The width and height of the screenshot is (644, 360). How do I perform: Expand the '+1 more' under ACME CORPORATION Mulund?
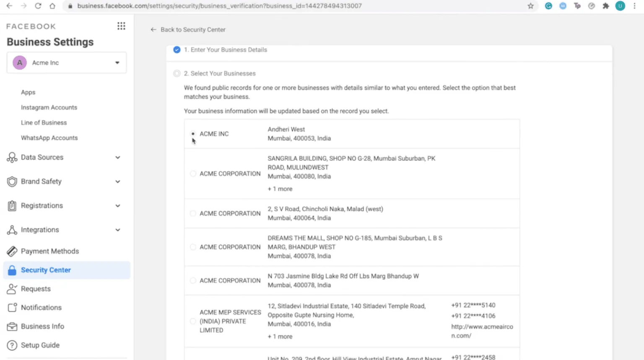(x=280, y=189)
